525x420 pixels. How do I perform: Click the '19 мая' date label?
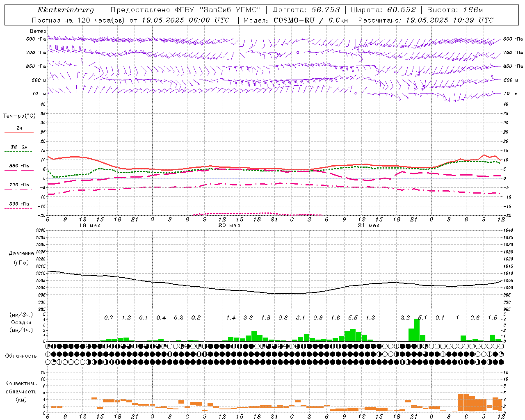pos(90,226)
